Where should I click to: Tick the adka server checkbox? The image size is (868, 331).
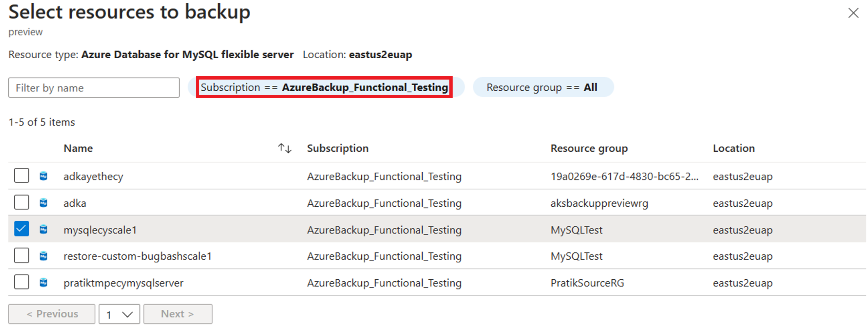point(22,202)
